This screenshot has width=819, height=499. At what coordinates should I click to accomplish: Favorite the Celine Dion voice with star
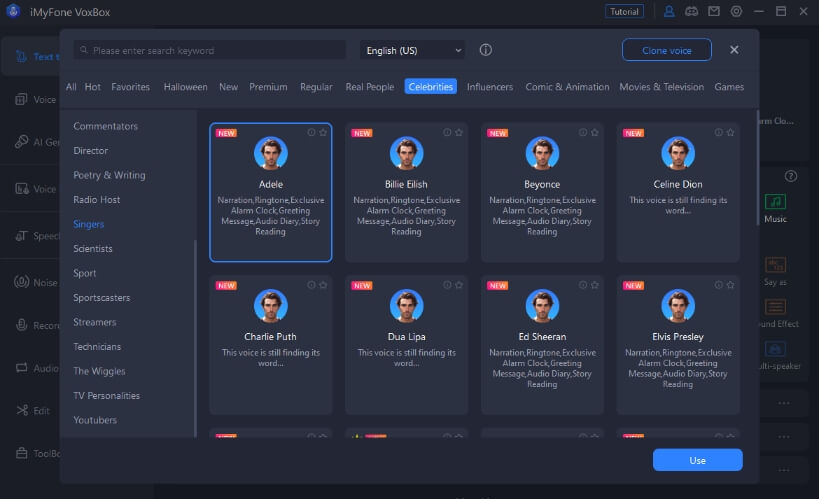[730, 132]
